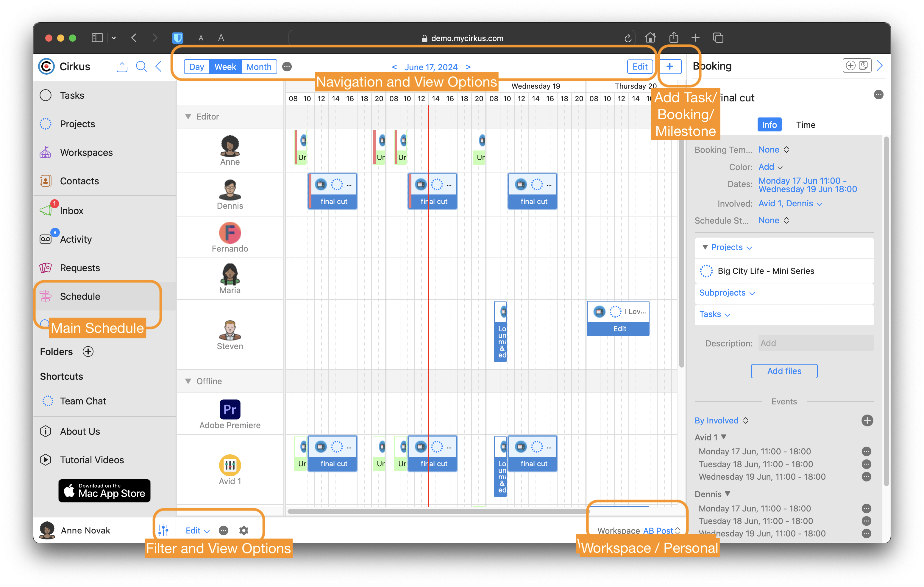Screen dimensions: 924x587
Task: Select Week view in the segmented control
Action: pos(225,67)
